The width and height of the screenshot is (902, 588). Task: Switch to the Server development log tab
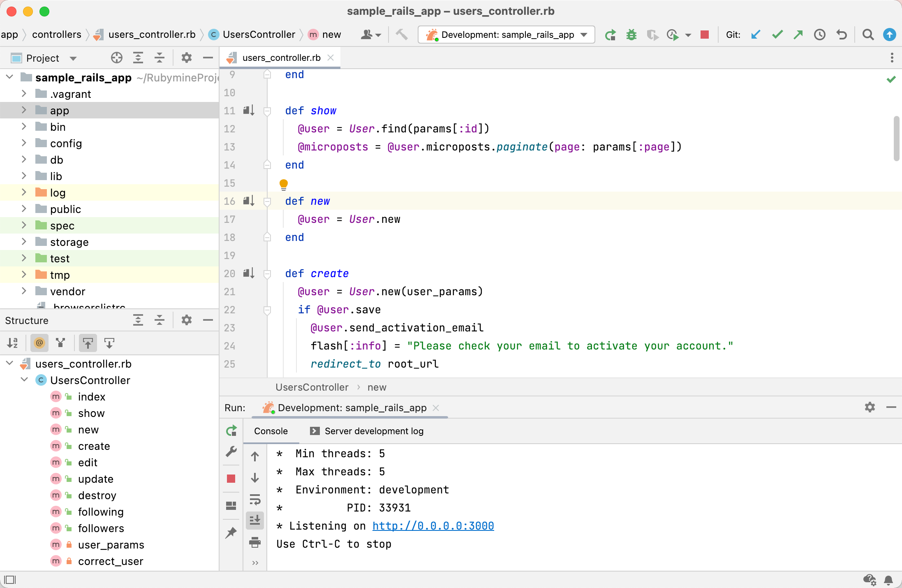[x=366, y=431]
